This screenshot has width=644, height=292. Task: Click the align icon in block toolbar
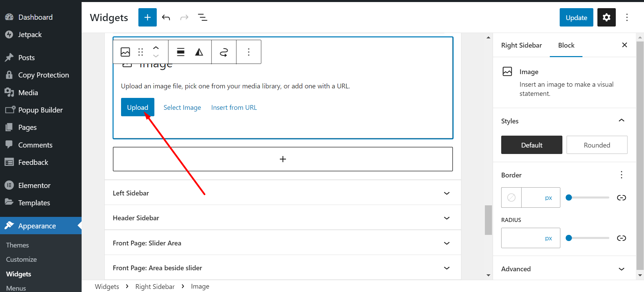coord(181,52)
